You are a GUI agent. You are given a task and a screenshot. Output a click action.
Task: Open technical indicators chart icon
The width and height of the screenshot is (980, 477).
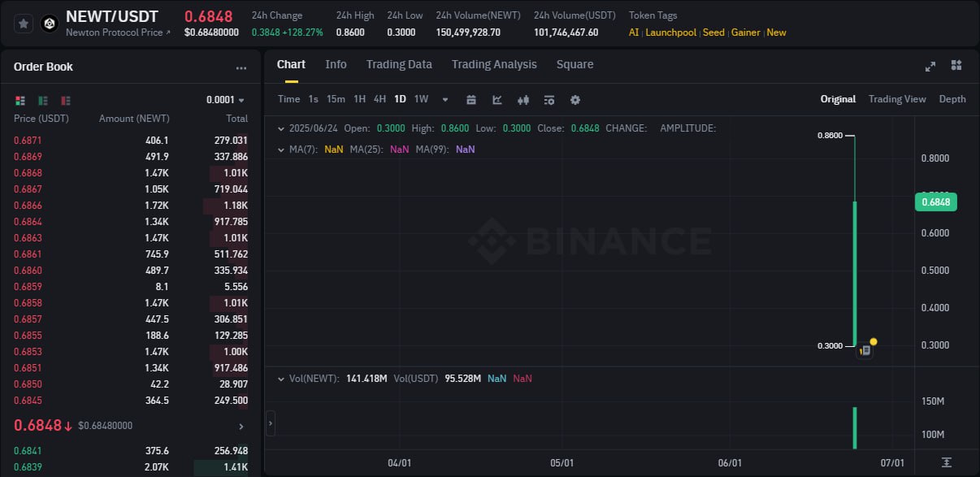point(497,100)
